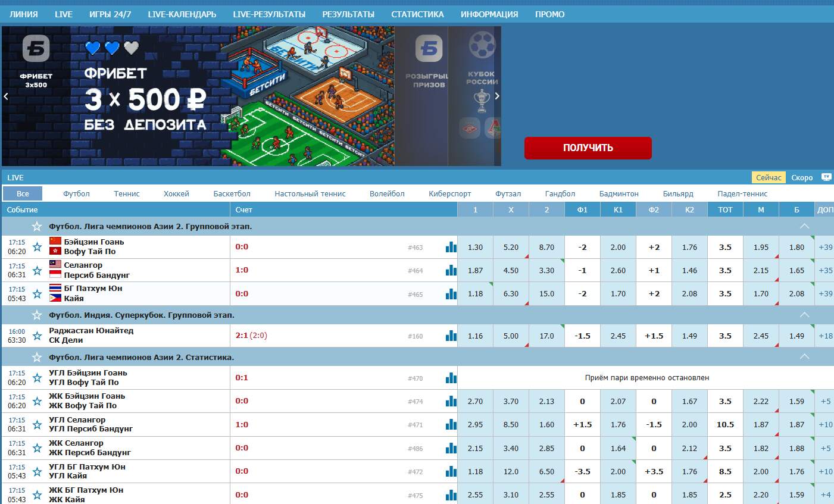
Task: Click the TV broadcast icon next to Скоро
Action: [x=826, y=177]
